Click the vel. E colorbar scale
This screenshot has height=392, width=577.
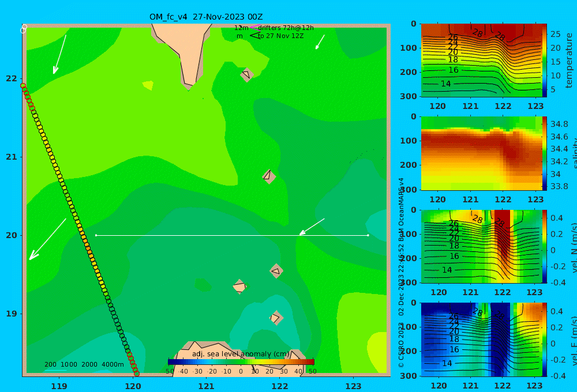coord(545,340)
